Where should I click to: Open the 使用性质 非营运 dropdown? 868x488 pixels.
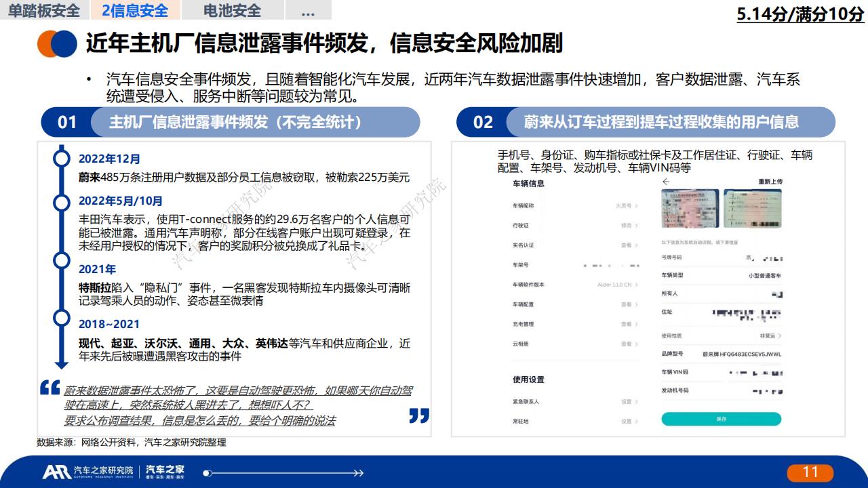(722, 335)
